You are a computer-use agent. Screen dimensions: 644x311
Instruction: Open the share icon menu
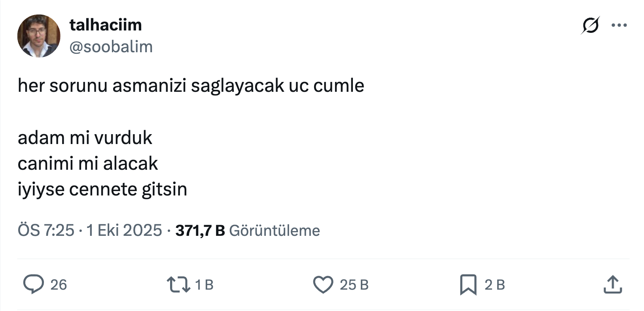(x=613, y=284)
